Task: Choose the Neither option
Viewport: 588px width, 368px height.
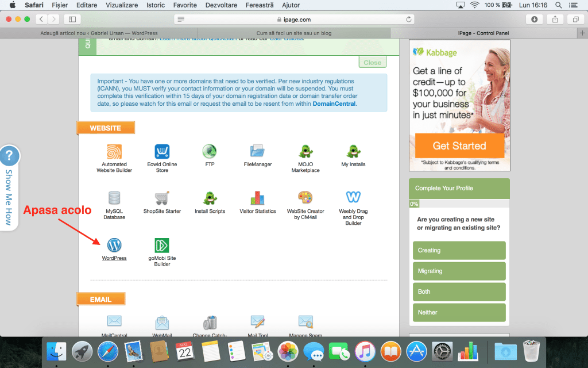Action: tap(459, 312)
